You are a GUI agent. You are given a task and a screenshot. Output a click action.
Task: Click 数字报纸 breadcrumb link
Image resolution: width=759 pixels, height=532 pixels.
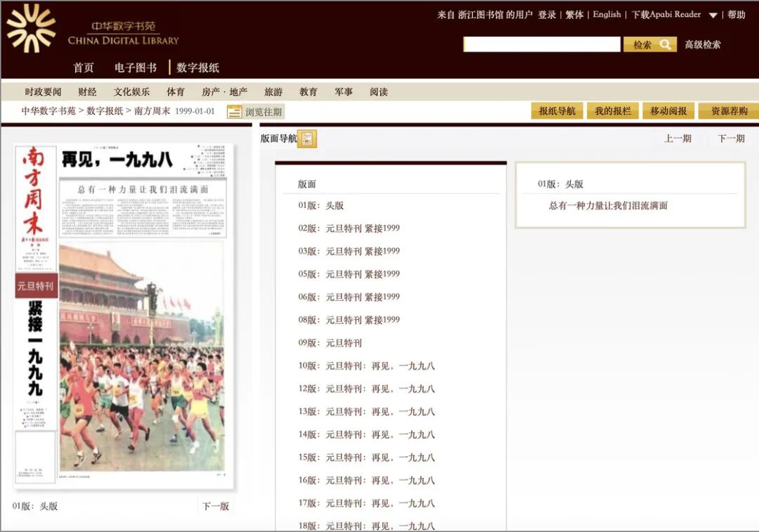point(105,111)
